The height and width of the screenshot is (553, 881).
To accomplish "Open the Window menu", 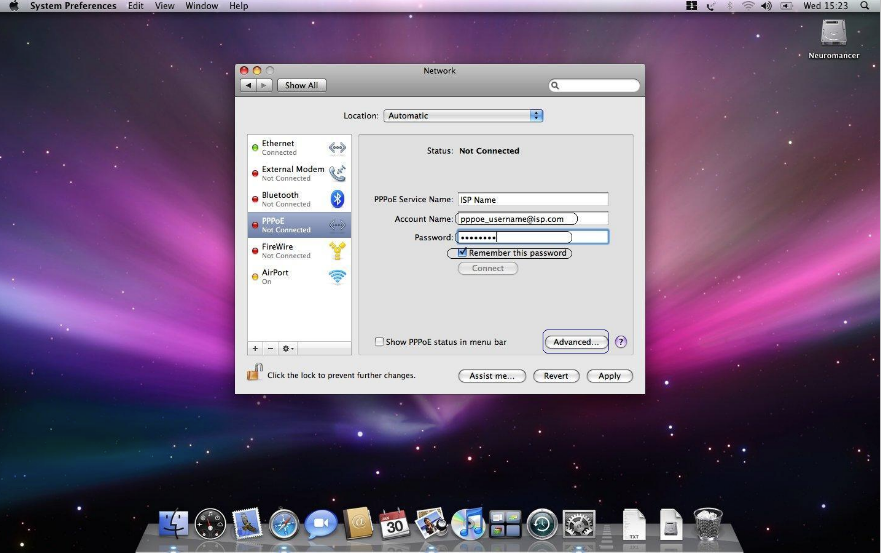I will click(x=202, y=6).
